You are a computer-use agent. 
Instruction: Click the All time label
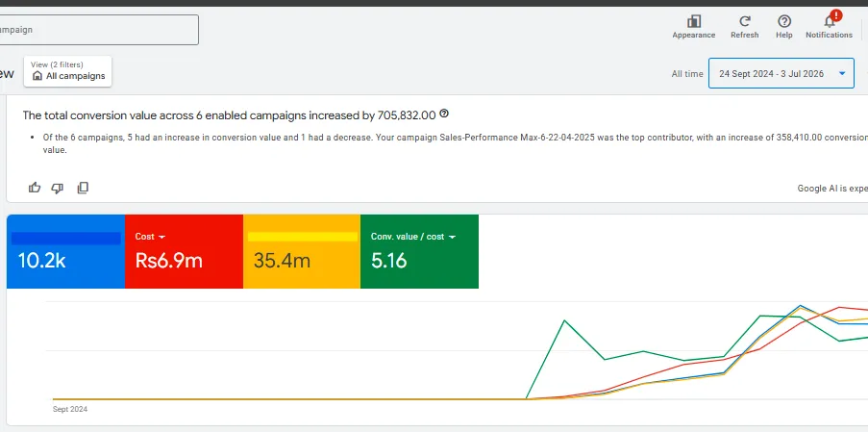687,74
